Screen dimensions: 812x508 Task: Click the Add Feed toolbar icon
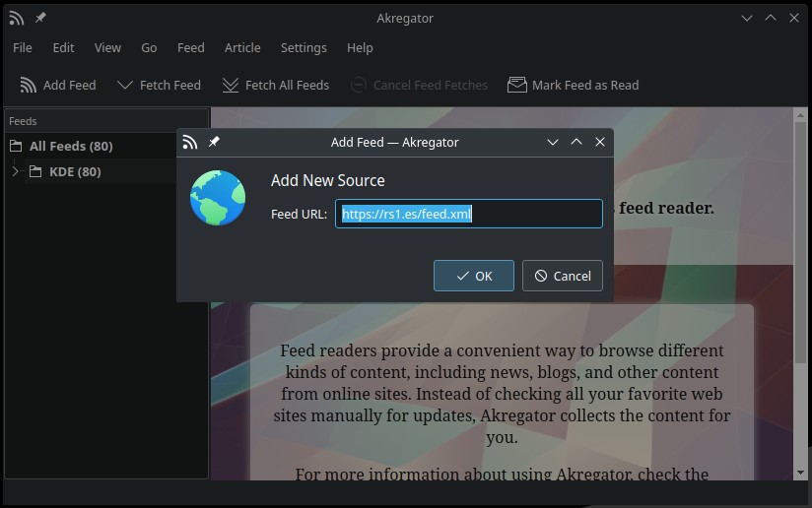pyautogui.click(x=28, y=85)
